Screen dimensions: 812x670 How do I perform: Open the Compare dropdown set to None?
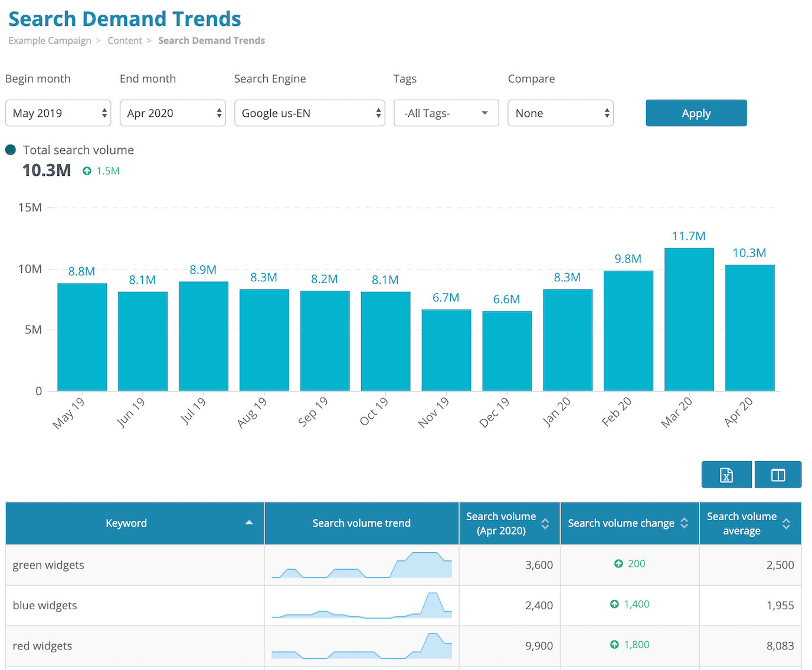[x=560, y=113]
